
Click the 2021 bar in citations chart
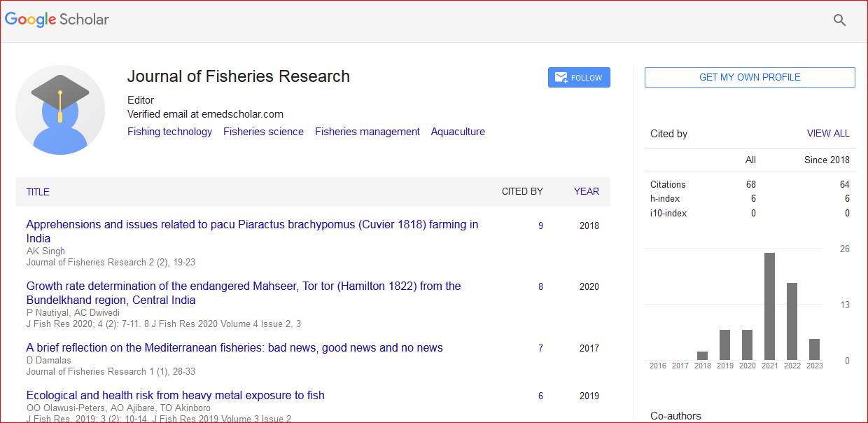pyautogui.click(x=769, y=307)
